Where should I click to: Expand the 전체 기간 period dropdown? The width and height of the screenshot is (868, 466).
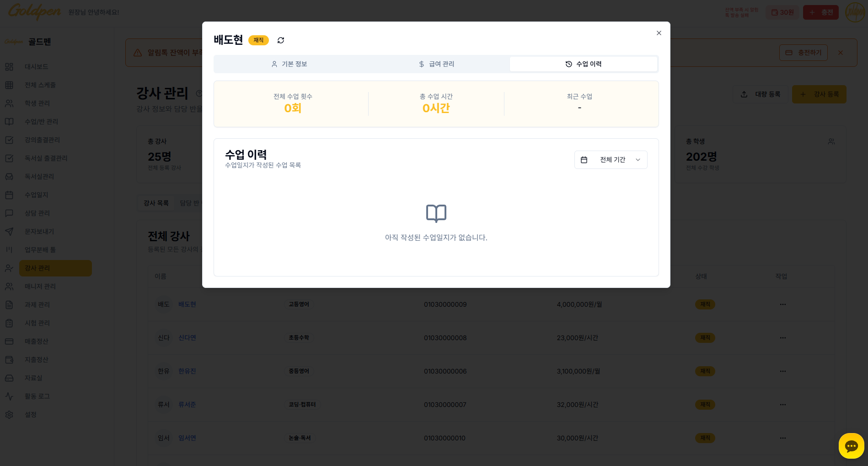click(611, 160)
